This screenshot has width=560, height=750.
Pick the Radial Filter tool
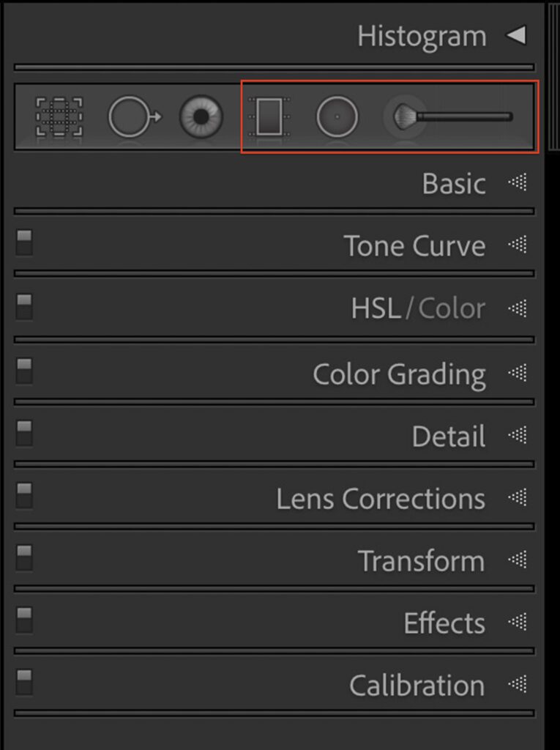click(337, 117)
